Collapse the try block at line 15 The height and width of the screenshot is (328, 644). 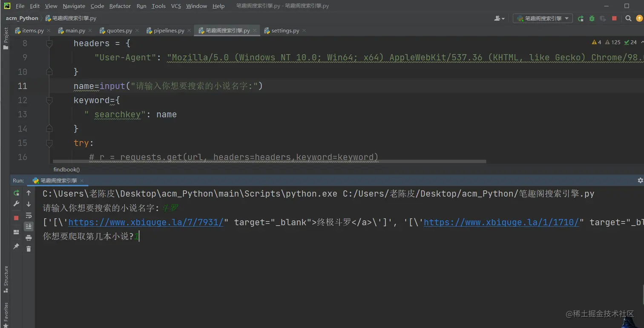(49, 143)
